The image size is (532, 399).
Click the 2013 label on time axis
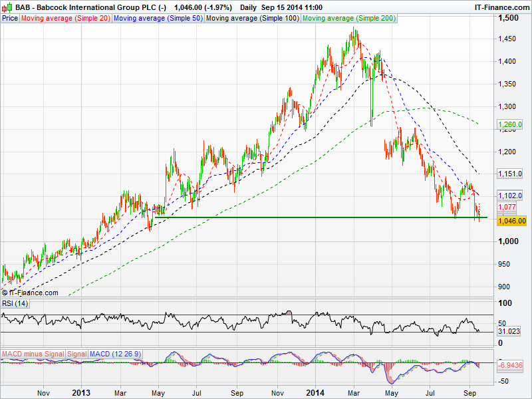point(81,393)
